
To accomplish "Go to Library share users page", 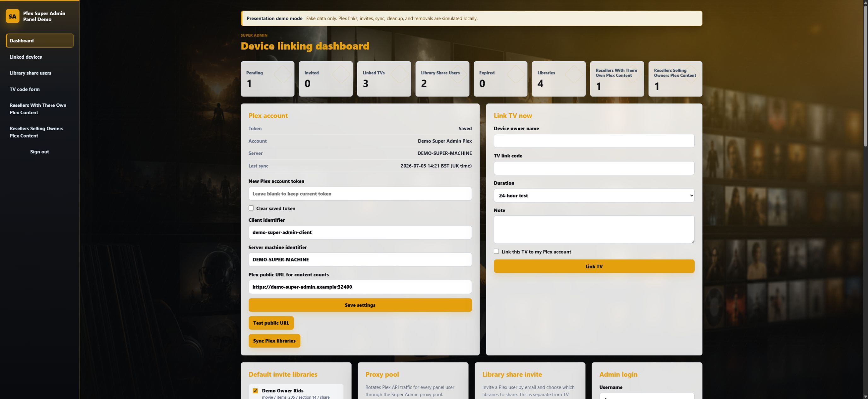I will tap(30, 73).
